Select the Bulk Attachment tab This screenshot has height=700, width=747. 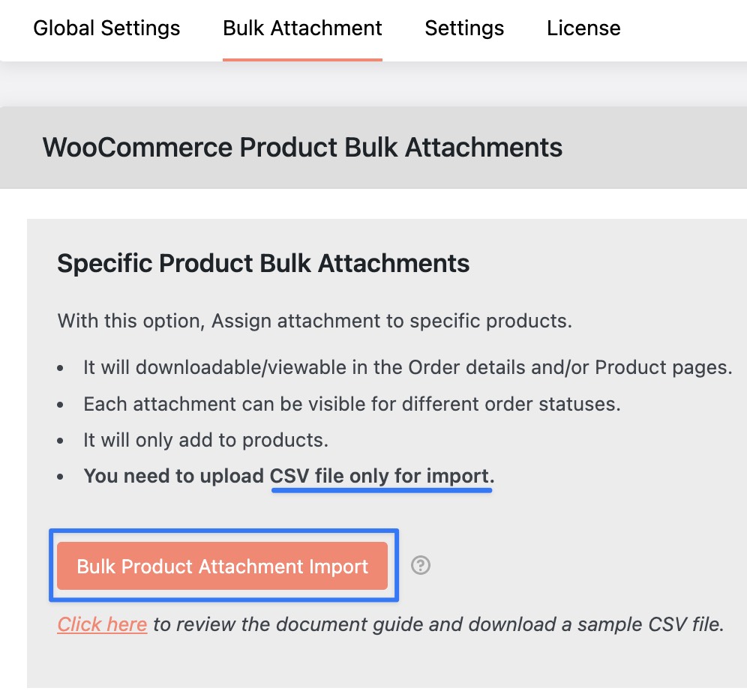[302, 28]
